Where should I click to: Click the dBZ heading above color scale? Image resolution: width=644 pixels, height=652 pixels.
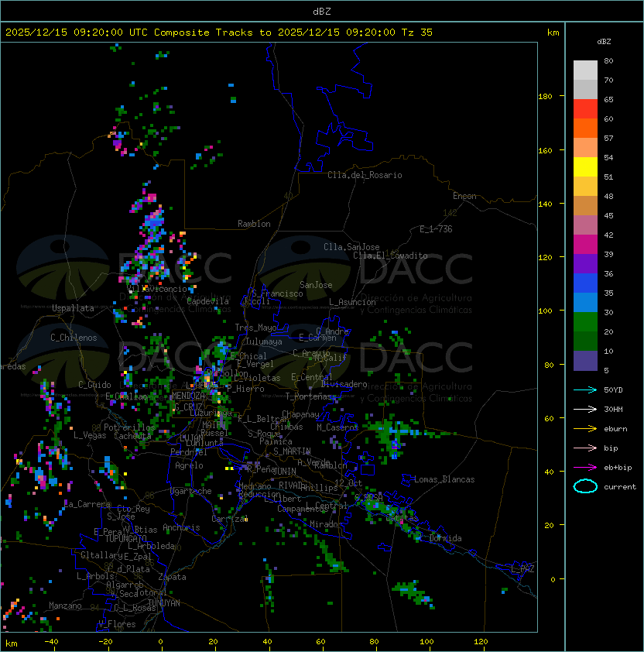tap(604, 42)
